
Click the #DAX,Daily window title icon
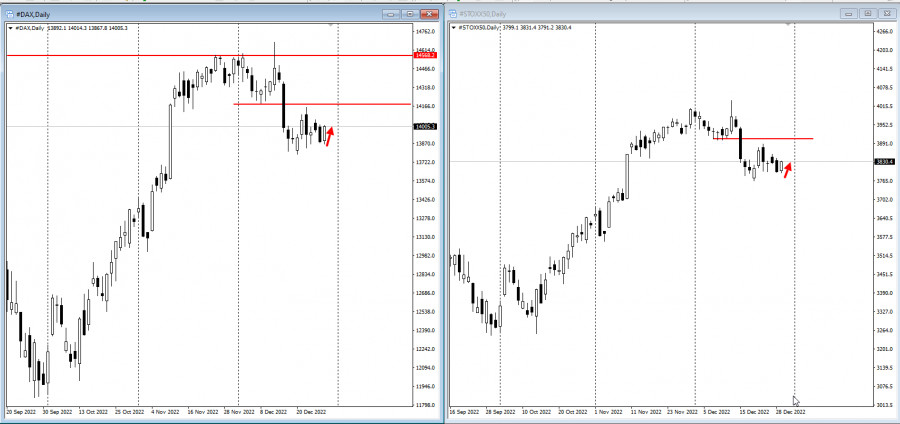[10, 14]
